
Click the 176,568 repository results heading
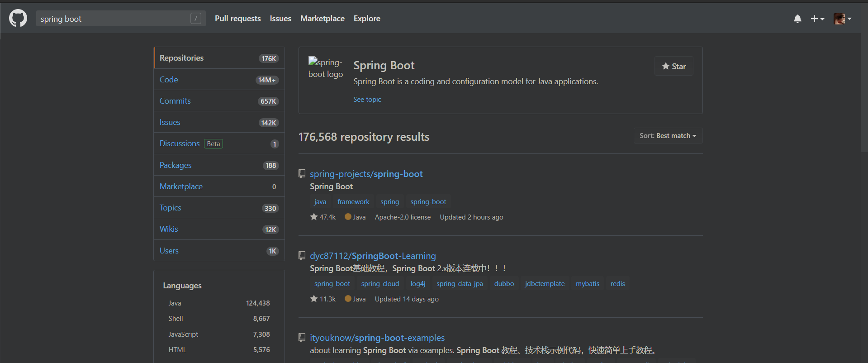[364, 137]
